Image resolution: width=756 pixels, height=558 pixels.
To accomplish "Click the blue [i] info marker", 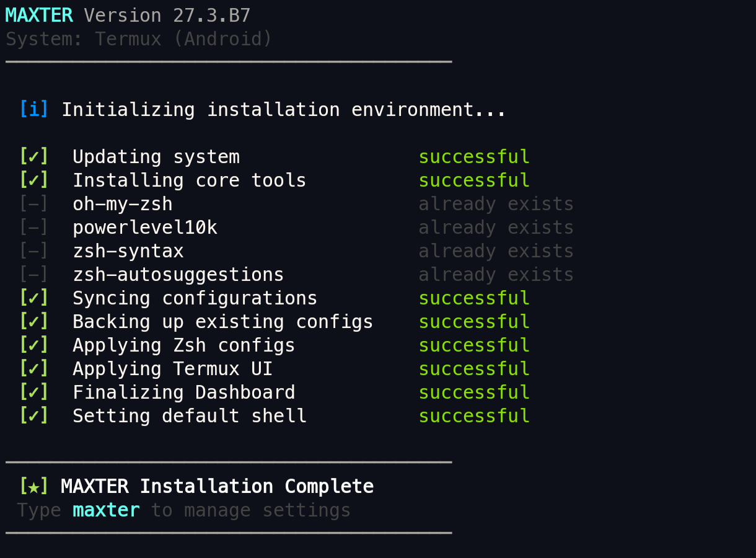I will point(33,110).
